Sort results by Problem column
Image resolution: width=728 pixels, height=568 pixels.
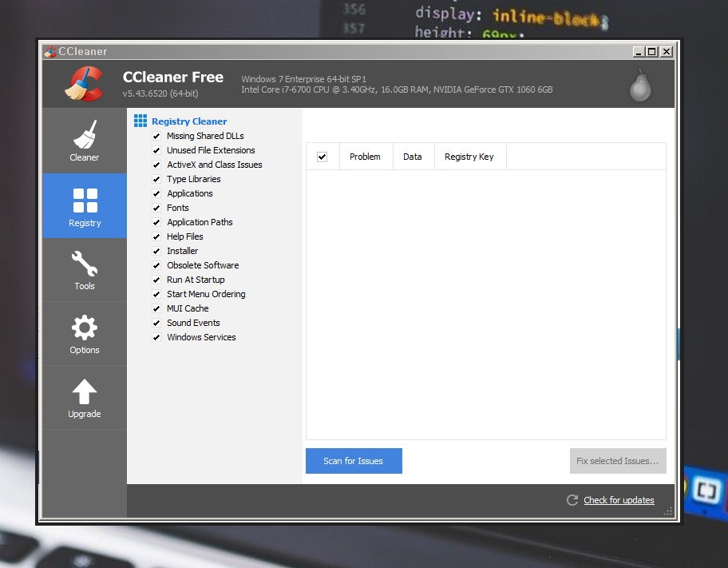coord(366,157)
